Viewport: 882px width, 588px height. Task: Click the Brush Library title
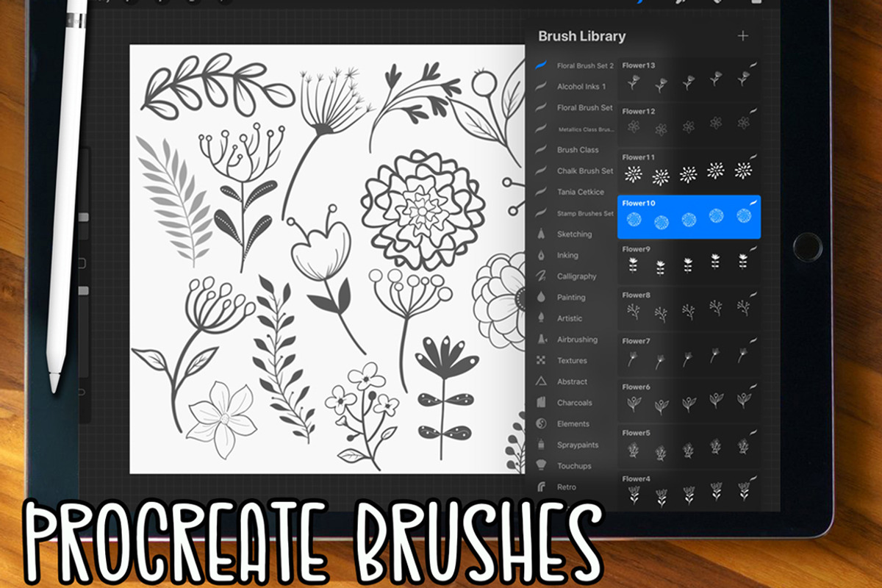tap(581, 36)
